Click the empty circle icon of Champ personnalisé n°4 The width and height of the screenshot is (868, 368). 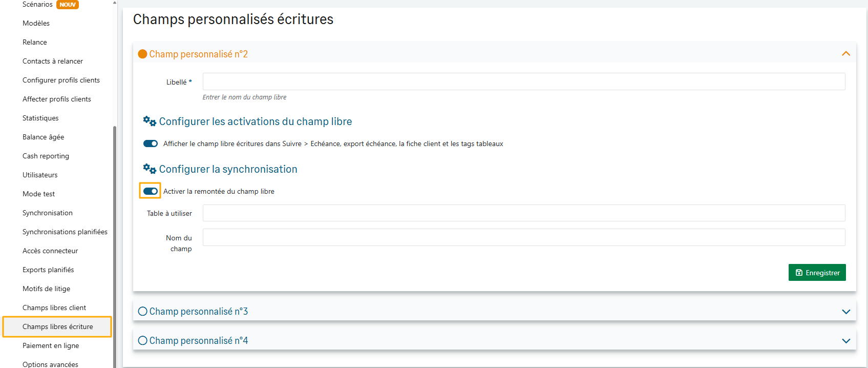142,340
